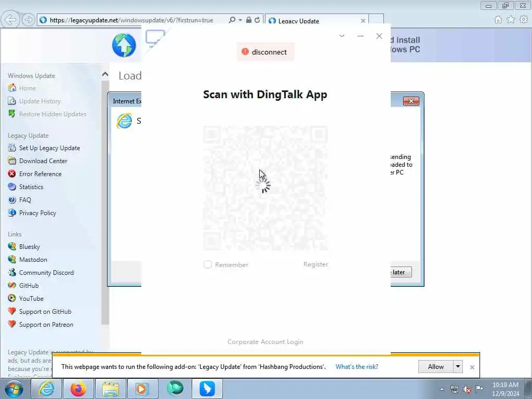Open the FAQ link
Viewport: 532px width, 399px height.
(25, 200)
